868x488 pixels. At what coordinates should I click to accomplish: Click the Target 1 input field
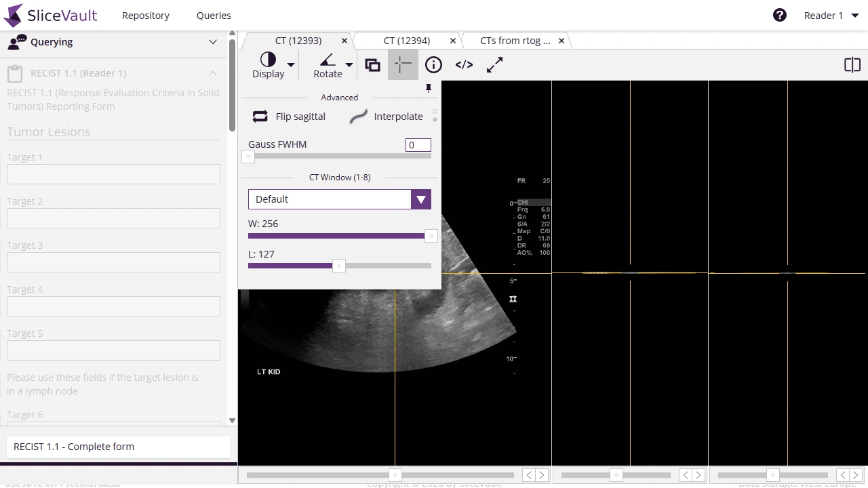tap(113, 174)
